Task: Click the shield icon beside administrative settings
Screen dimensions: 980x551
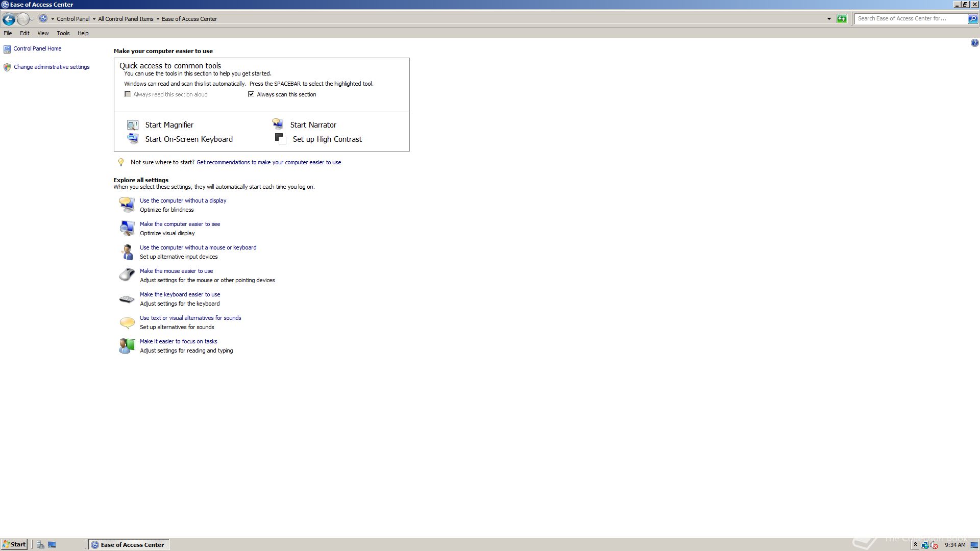Action: (7, 67)
